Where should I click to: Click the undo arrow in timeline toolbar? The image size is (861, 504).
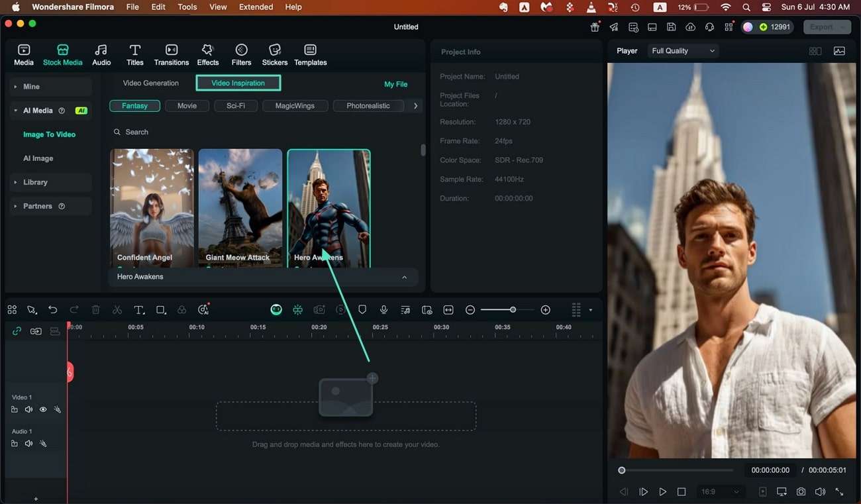53,310
